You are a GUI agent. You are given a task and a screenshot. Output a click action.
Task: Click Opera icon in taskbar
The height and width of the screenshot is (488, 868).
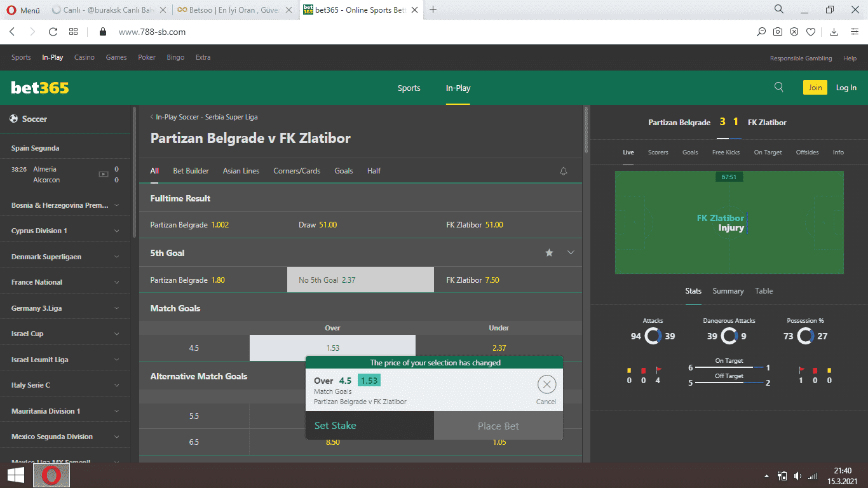[51, 475]
